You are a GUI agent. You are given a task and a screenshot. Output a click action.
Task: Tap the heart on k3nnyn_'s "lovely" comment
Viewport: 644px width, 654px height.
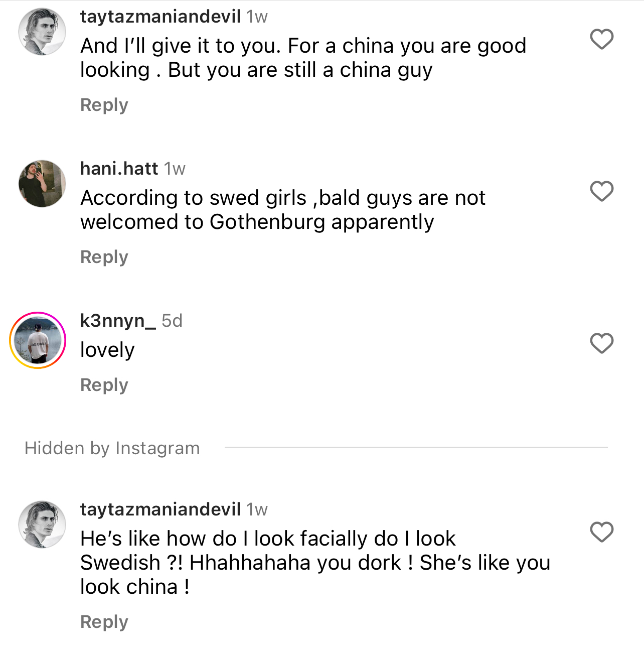coord(601,343)
